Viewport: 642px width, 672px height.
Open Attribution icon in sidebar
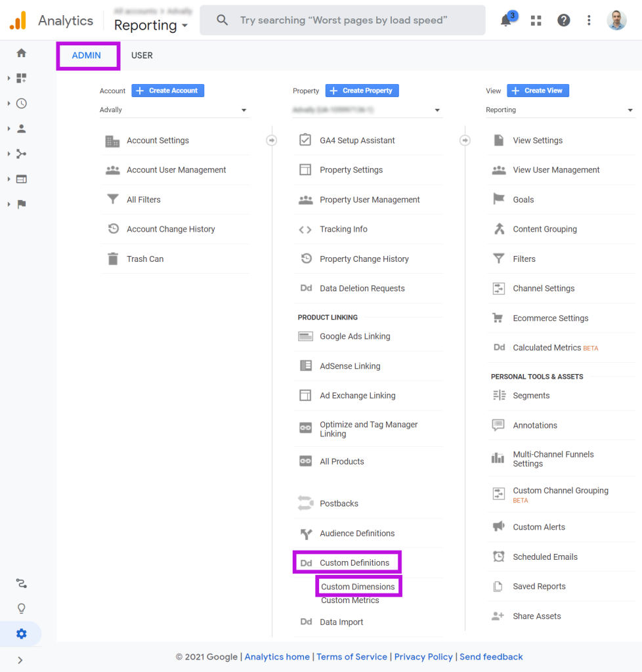tap(22, 583)
